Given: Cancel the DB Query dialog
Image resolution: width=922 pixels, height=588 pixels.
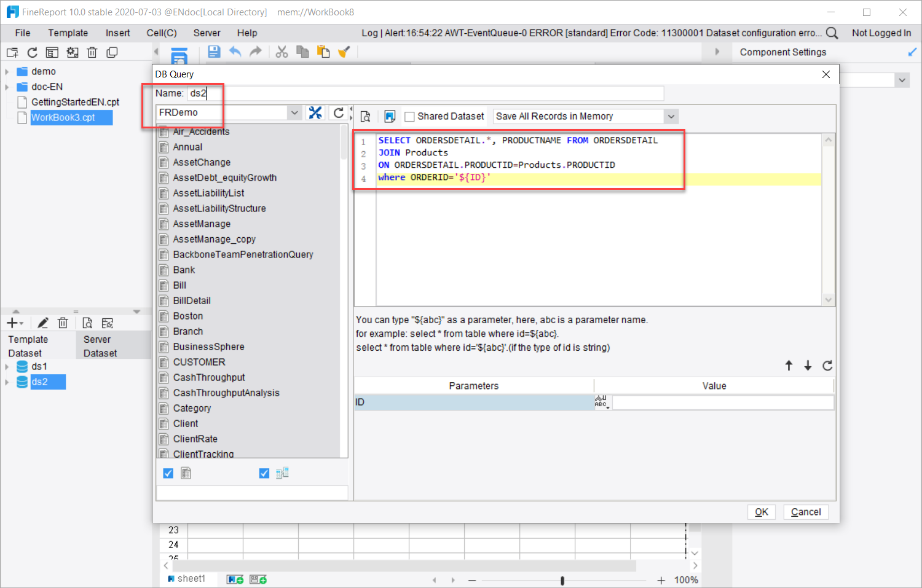Looking at the screenshot, I should (x=806, y=512).
